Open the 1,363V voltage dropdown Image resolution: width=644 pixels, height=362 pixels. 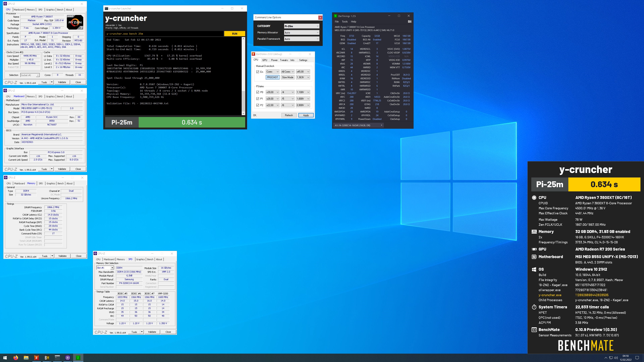[303, 77]
